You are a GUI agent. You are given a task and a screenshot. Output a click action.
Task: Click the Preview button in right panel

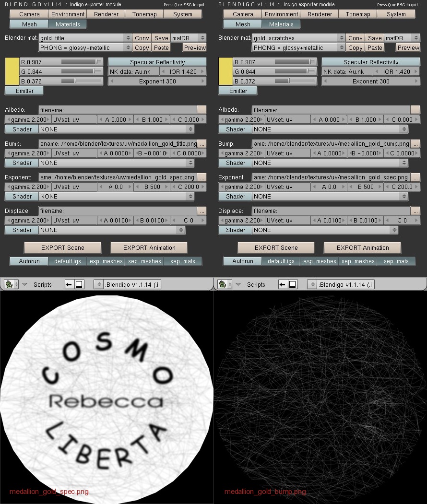(408, 47)
